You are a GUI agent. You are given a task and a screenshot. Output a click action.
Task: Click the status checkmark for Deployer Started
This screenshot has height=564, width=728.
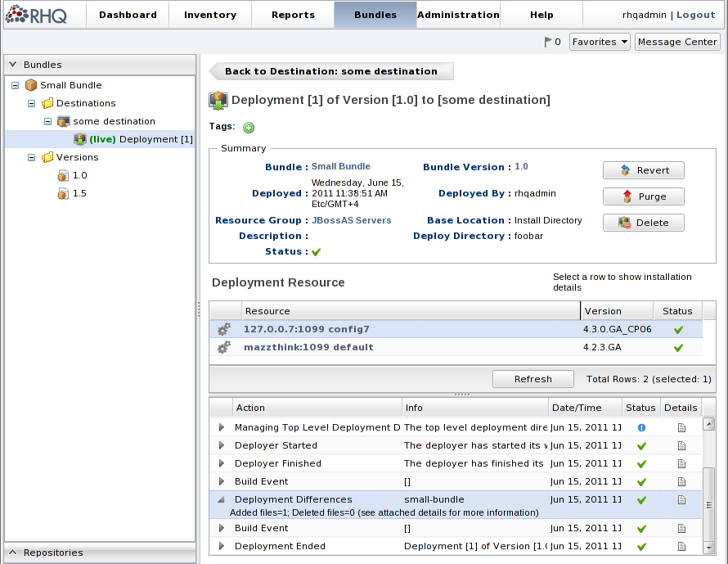pyautogui.click(x=641, y=446)
